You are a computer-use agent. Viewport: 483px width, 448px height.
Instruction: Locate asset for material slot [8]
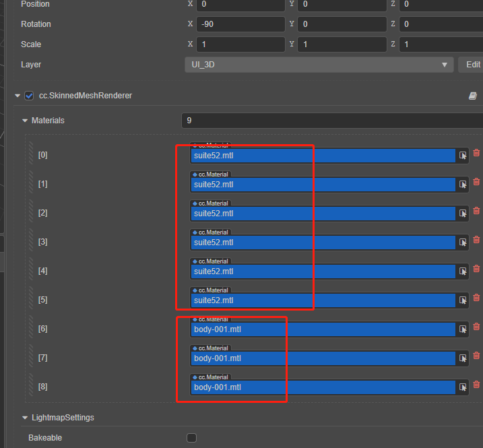pos(463,387)
